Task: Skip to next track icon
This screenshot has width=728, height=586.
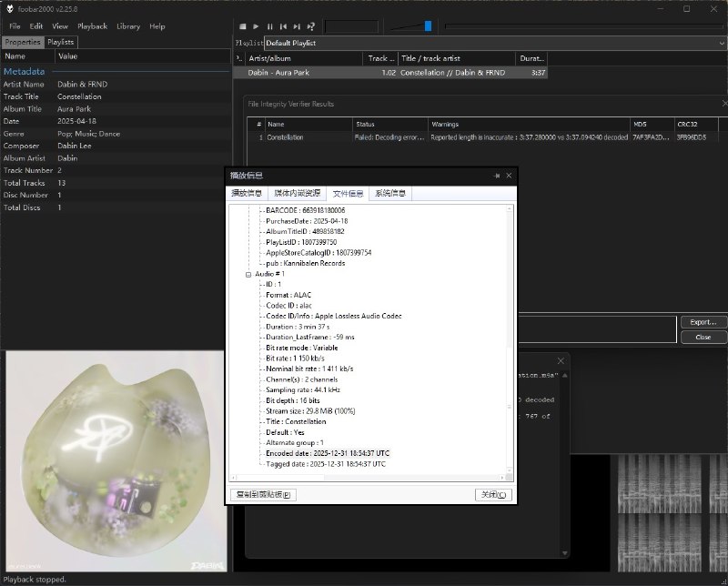Action: tap(297, 26)
